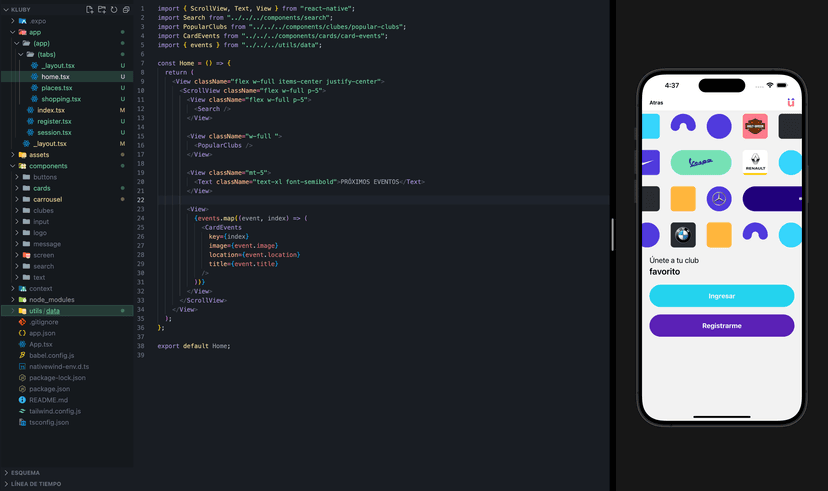Expand the .expo folder

(13, 21)
